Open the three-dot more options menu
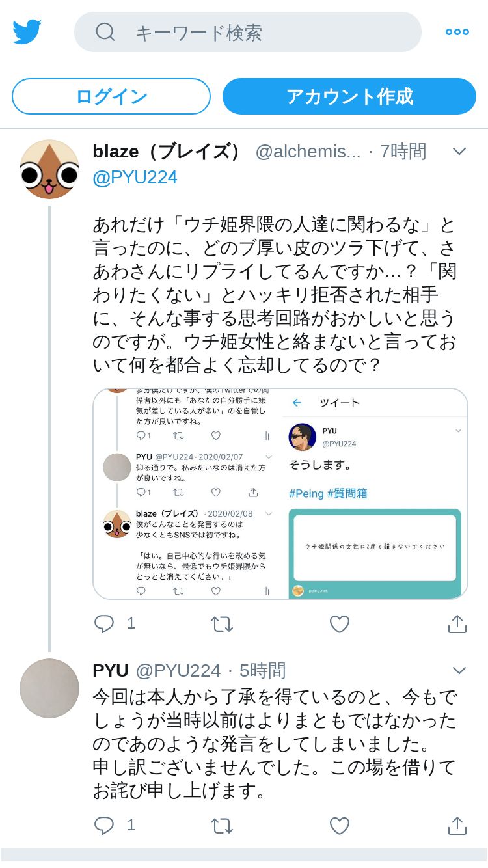 [x=457, y=32]
